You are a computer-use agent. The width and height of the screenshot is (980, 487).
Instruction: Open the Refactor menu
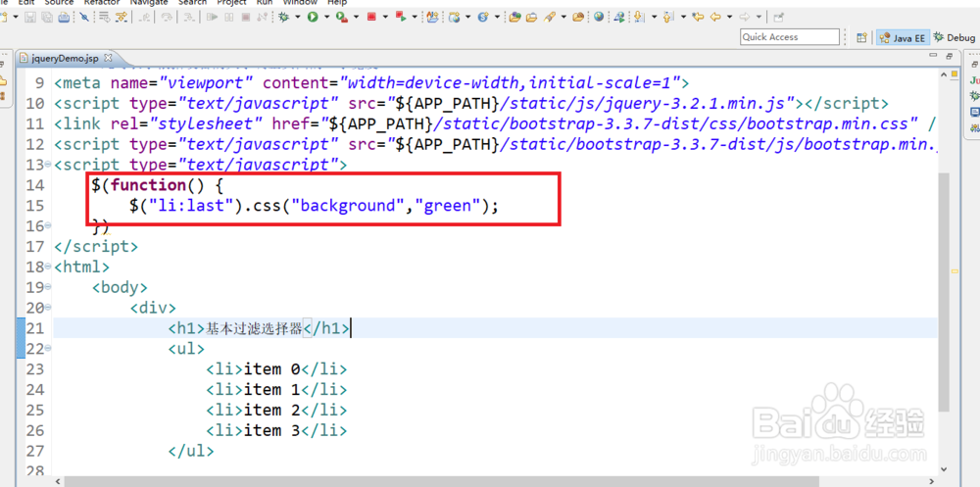[x=101, y=3]
